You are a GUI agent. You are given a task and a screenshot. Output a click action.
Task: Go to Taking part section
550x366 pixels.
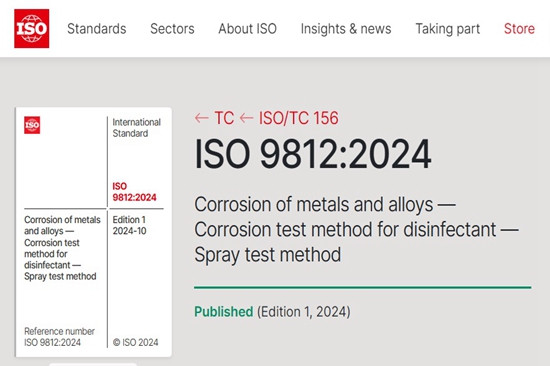(448, 29)
